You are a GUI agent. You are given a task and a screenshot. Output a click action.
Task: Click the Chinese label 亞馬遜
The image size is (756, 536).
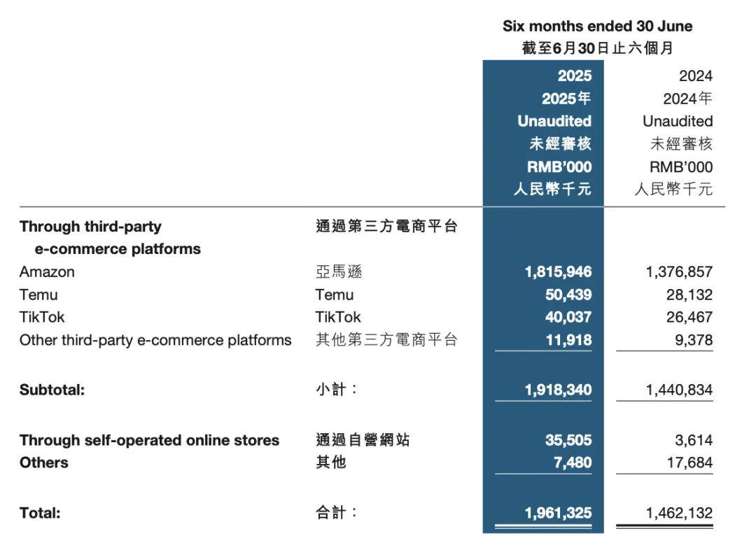[339, 272]
